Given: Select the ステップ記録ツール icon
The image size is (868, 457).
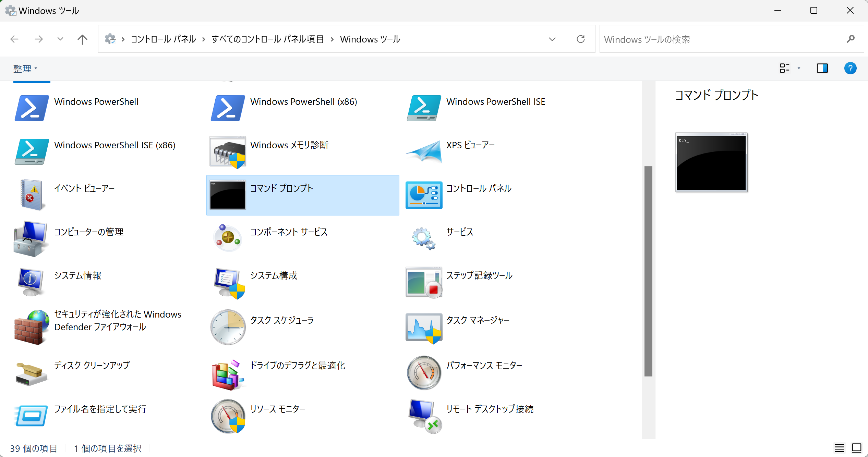Looking at the screenshot, I should 424,282.
